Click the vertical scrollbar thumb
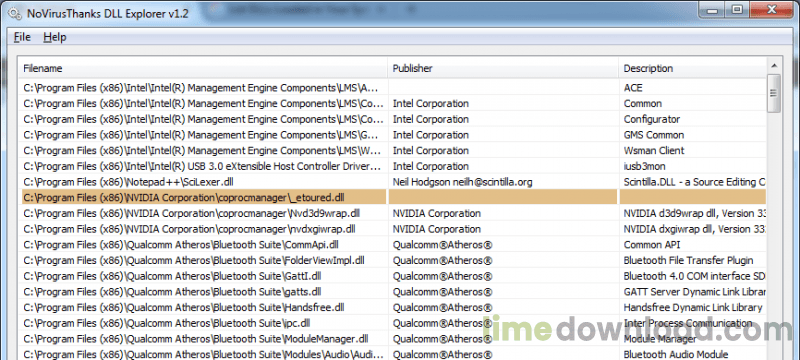Viewport: 800px width, 360px height. pos(774,93)
